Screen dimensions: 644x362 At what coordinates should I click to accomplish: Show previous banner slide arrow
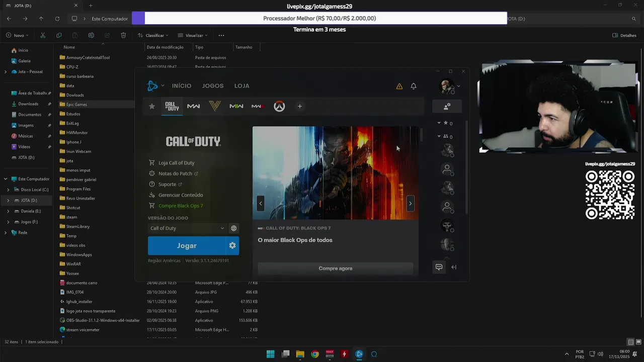[261, 204]
